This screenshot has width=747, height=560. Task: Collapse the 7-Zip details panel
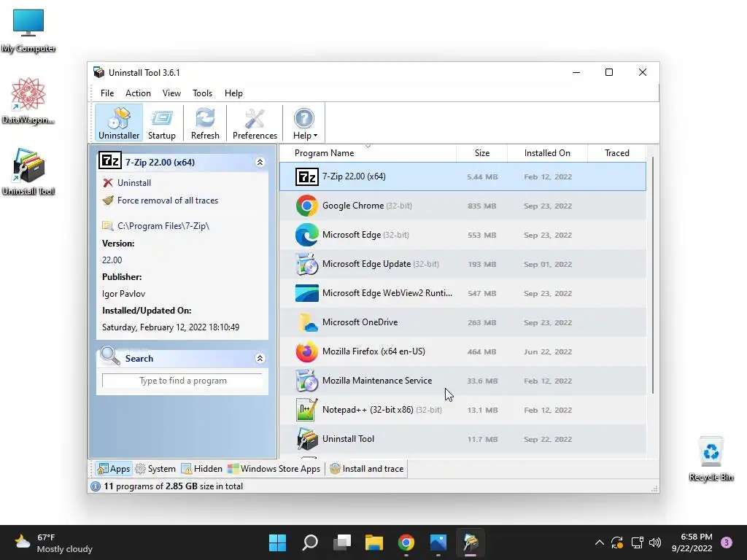[260, 163]
